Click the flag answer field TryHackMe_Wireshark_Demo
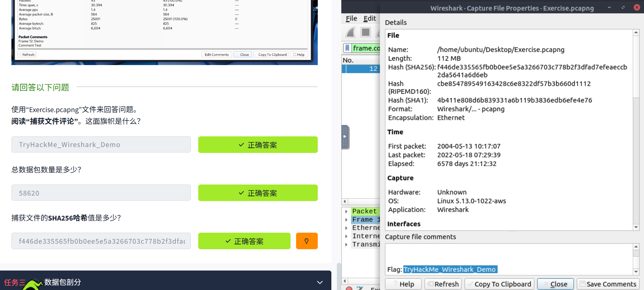This screenshot has height=290, width=644. coord(101,144)
